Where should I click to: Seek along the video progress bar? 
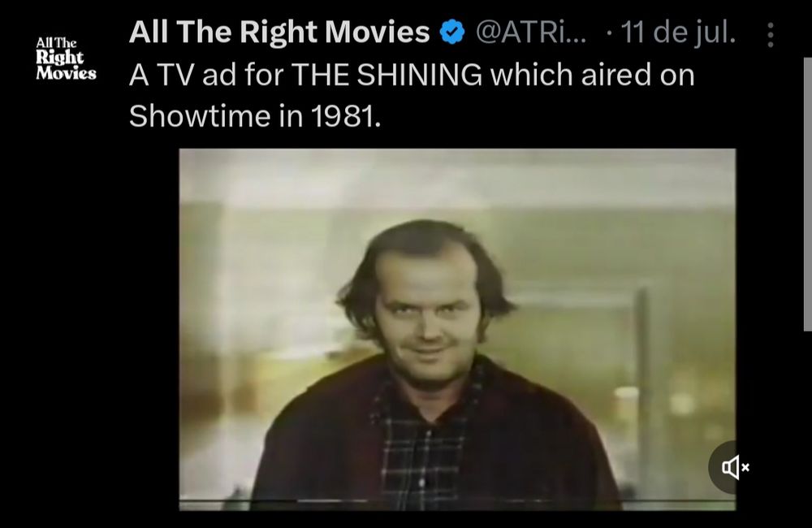(x=457, y=501)
